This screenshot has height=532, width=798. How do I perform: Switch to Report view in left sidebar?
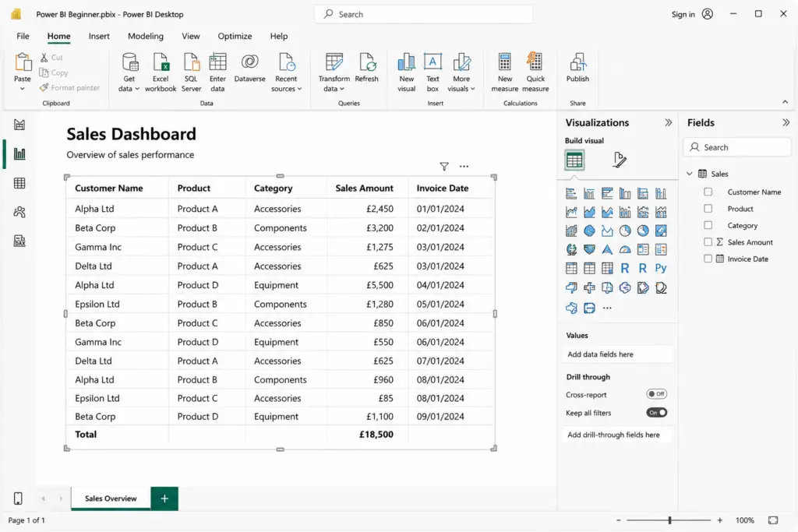click(x=19, y=153)
